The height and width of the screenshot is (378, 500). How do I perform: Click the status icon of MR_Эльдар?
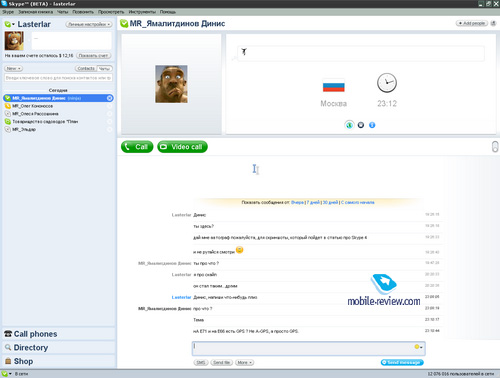[x=8, y=129]
